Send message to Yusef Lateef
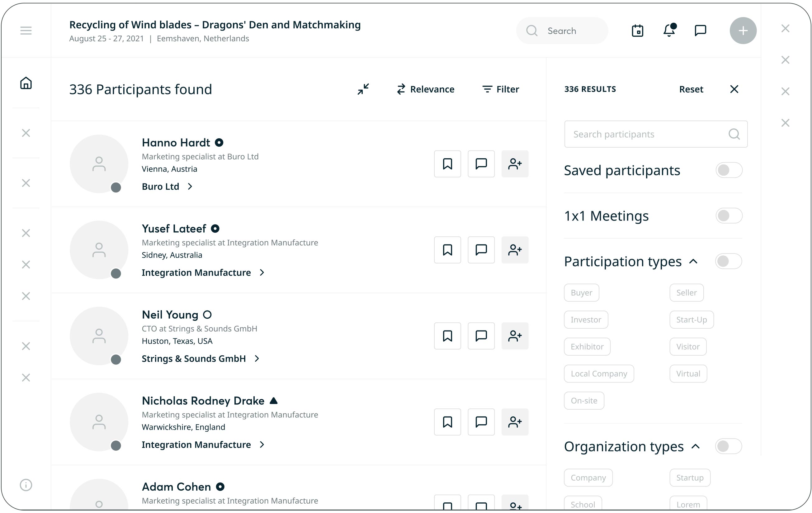812x513 pixels. [x=481, y=250]
